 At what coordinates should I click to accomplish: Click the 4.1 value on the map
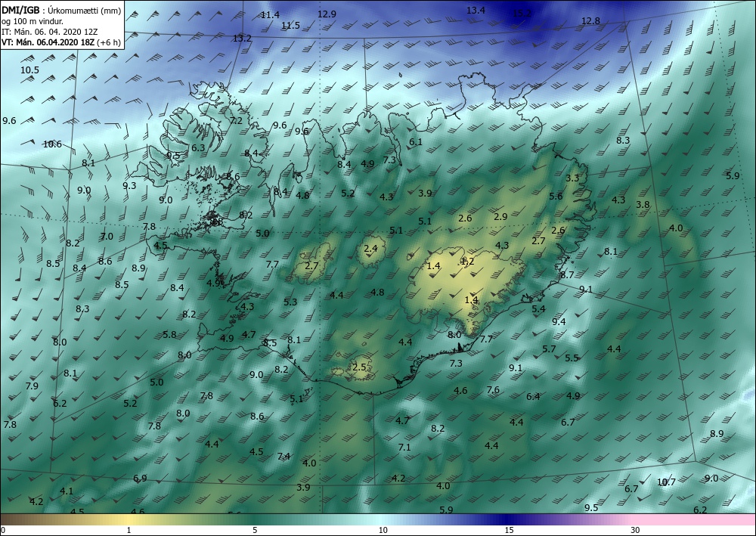(x=67, y=491)
